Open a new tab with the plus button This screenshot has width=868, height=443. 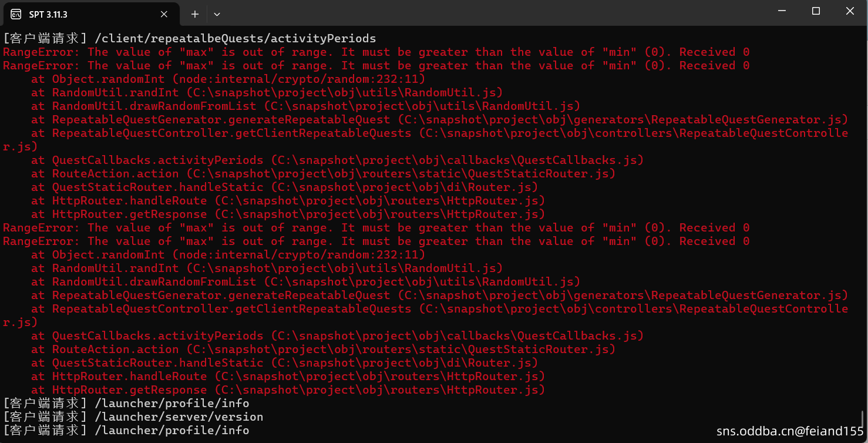coord(195,14)
